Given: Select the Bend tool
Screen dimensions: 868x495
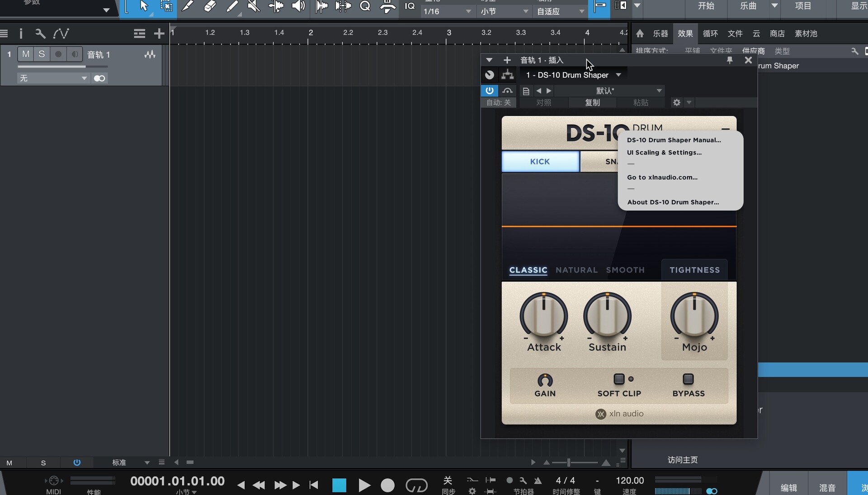Looking at the screenshot, I should [x=276, y=6].
